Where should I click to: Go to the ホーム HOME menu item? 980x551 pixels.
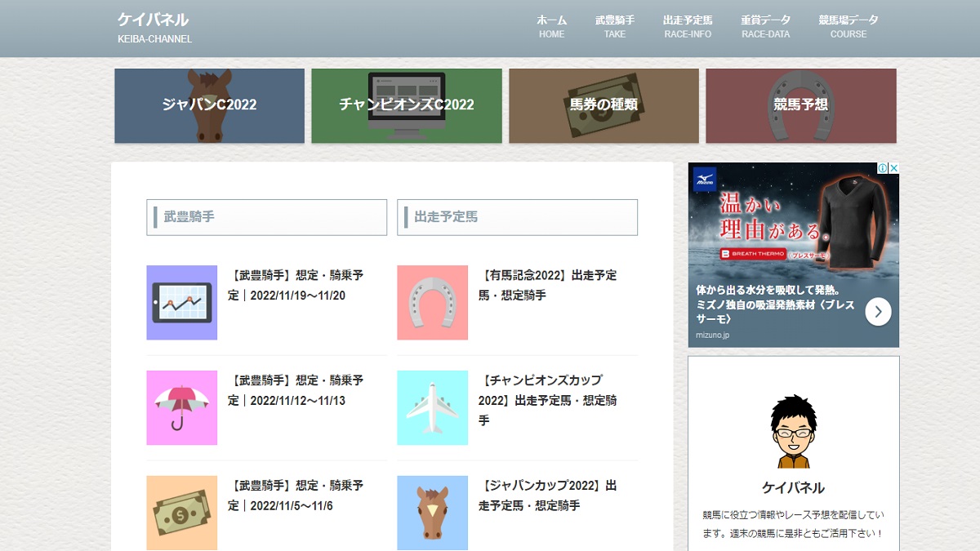(552, 27)
